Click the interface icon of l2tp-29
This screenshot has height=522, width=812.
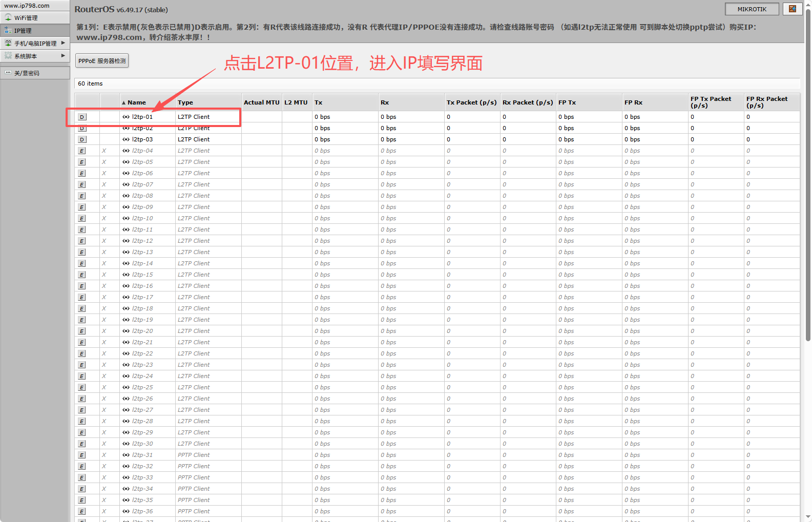point(126,432)
